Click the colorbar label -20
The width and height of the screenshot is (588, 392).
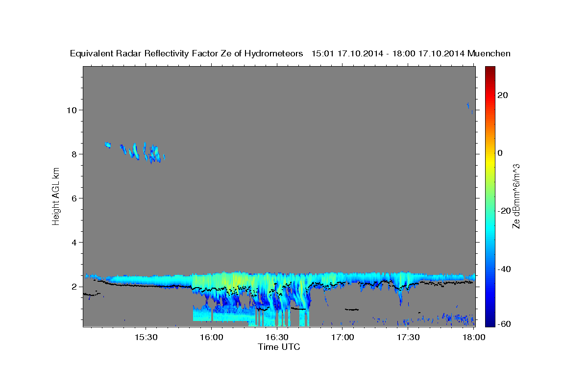pos(504,211)
